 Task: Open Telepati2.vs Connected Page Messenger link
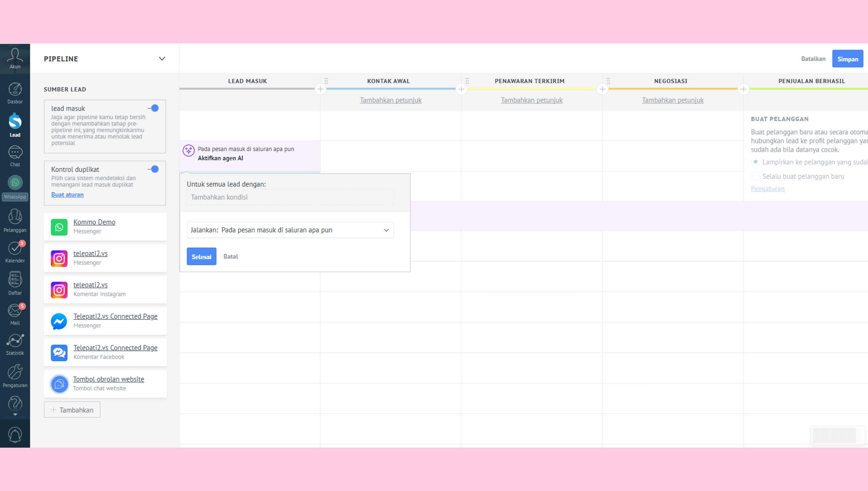[116, 316]
